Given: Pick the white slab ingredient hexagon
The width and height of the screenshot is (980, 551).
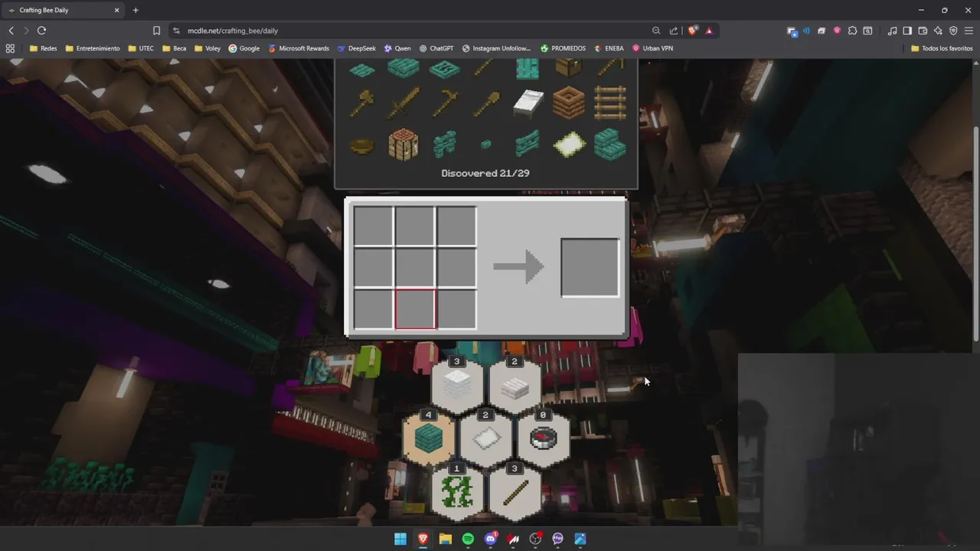Looking at the screenshot, I should (514, 386).
